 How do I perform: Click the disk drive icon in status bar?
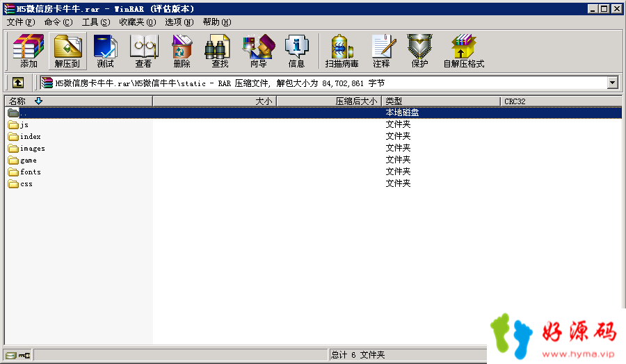coord(11,355)
